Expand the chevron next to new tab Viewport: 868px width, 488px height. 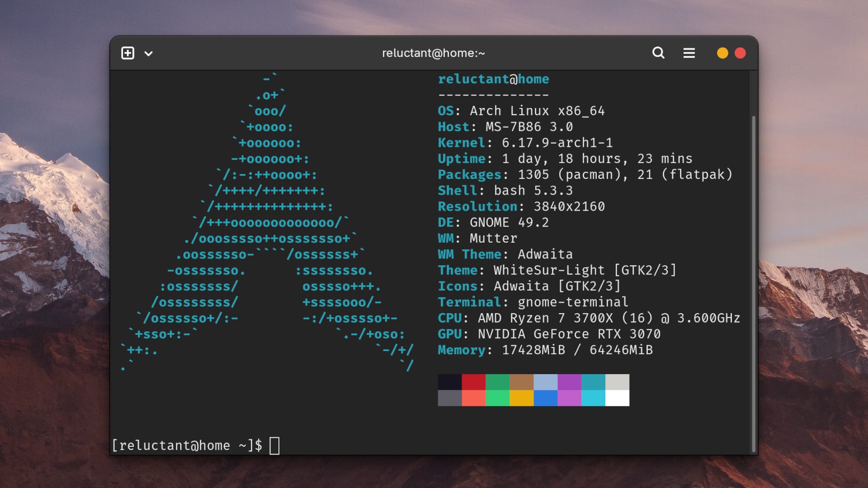[148, 53]
